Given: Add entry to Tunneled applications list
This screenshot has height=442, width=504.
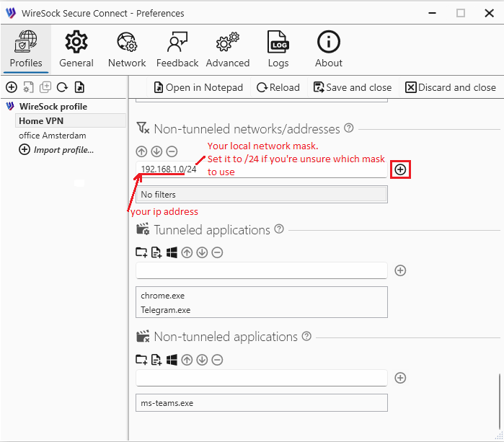Looking at the screenshot, I should [x=400, y=270].
